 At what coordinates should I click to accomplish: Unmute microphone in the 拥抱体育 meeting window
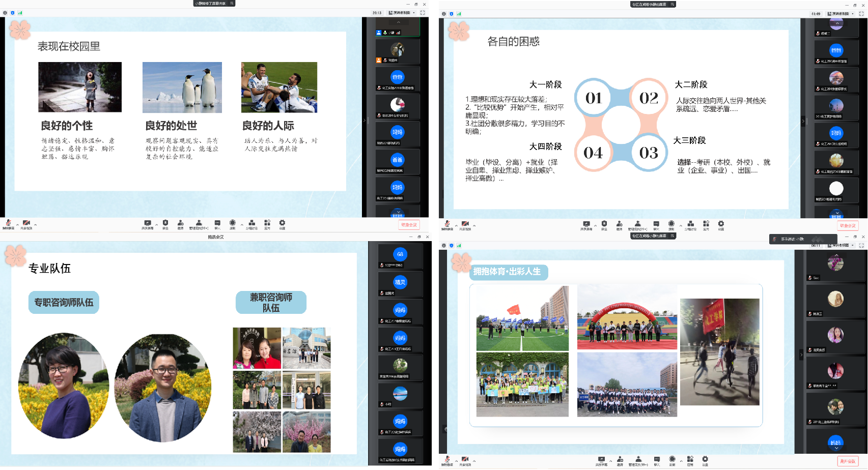pos(447,460)
